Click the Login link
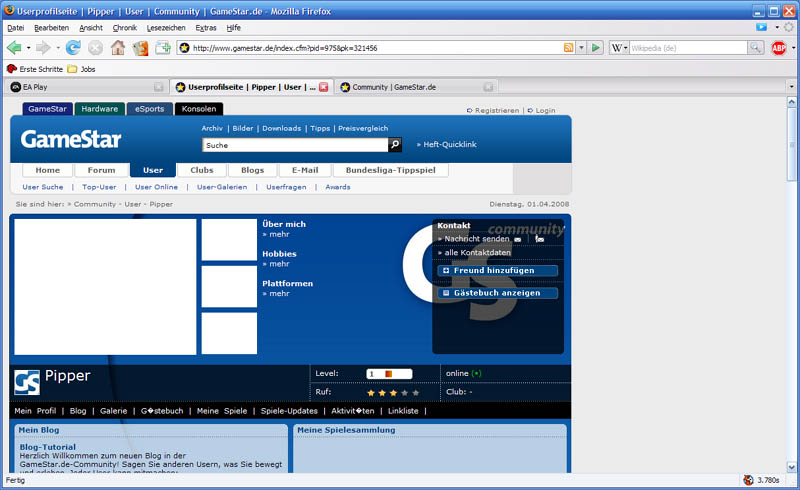The image size is (800, 490). (x=545, y=110)
